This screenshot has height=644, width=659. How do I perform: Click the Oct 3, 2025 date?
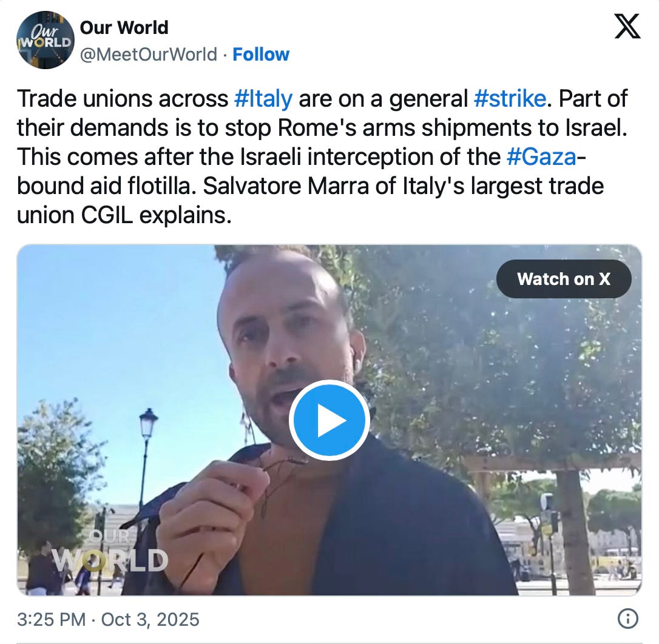pyautogui.click(x=150, y=620)
